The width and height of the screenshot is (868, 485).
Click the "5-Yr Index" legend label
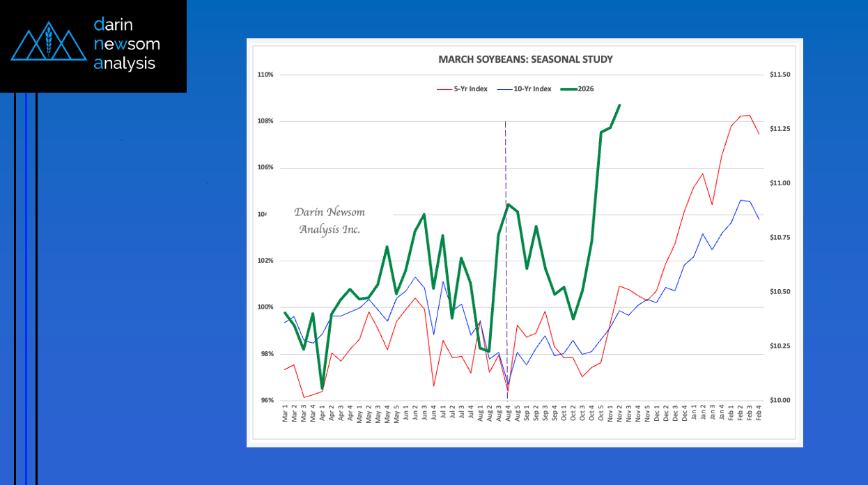pos(471,89)
